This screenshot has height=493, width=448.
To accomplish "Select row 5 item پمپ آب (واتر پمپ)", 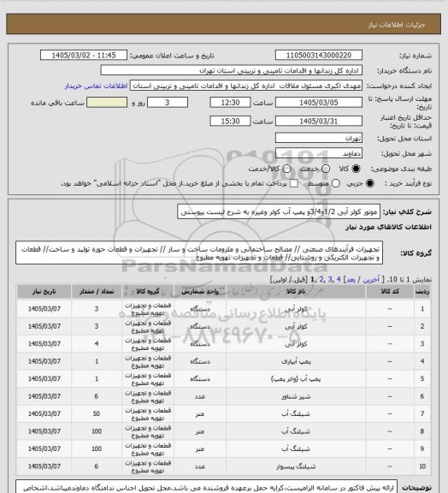I will coord(296,379).
